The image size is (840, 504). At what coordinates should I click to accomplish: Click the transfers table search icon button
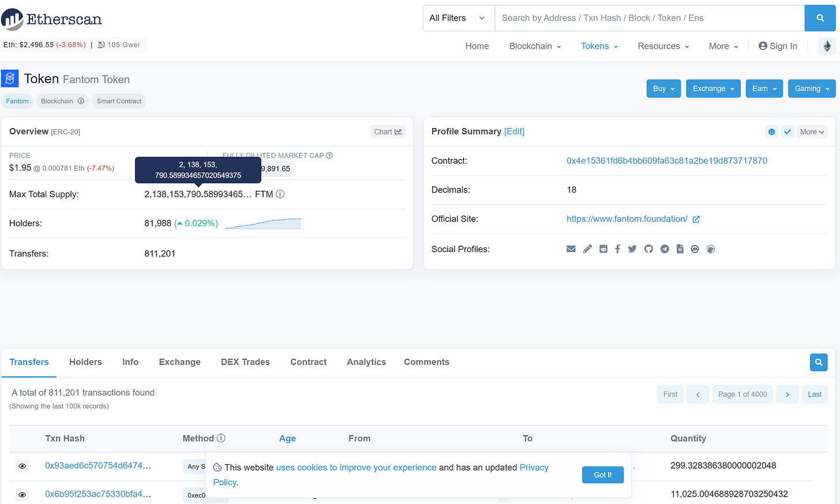pyautogui.click(x=819, y=362)
